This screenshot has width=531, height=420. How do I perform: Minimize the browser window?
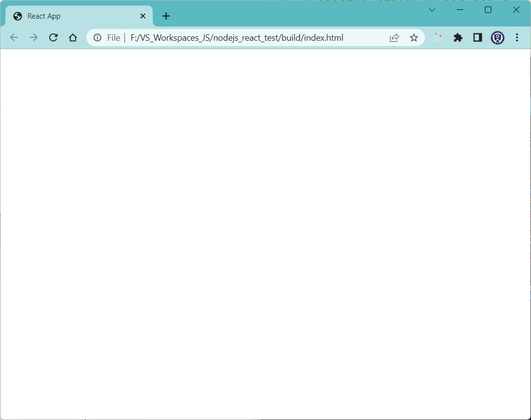click(460, 10)
